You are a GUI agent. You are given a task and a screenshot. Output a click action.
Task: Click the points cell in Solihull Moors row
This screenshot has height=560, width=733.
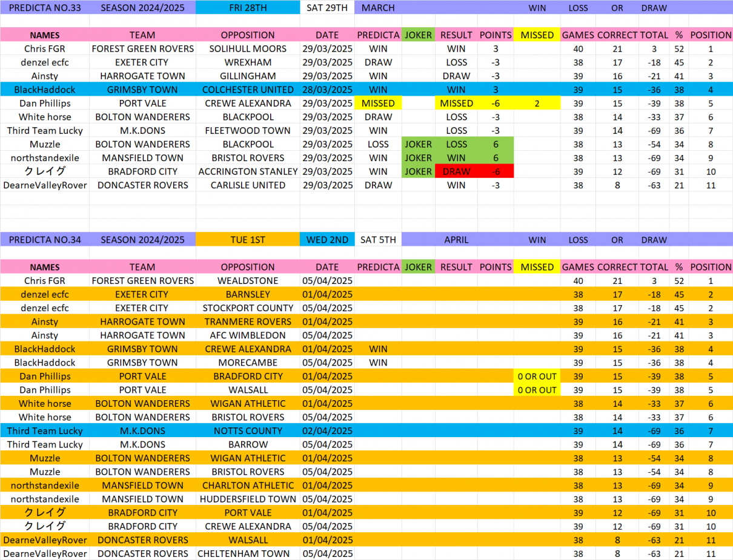pyautogui.click(x=496, y=48)
